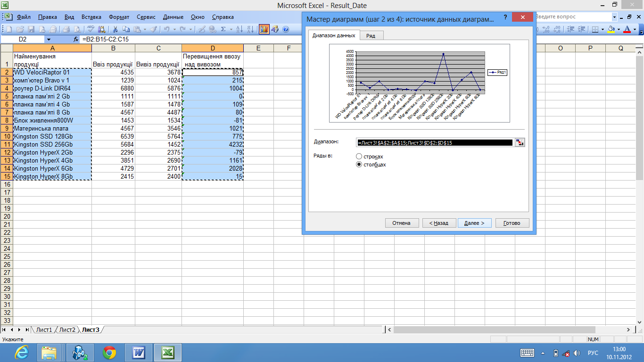The height and width of the screenshot is (362, 644).
Task: Click the cell with value 4232
Action: [x=213, y=144]
